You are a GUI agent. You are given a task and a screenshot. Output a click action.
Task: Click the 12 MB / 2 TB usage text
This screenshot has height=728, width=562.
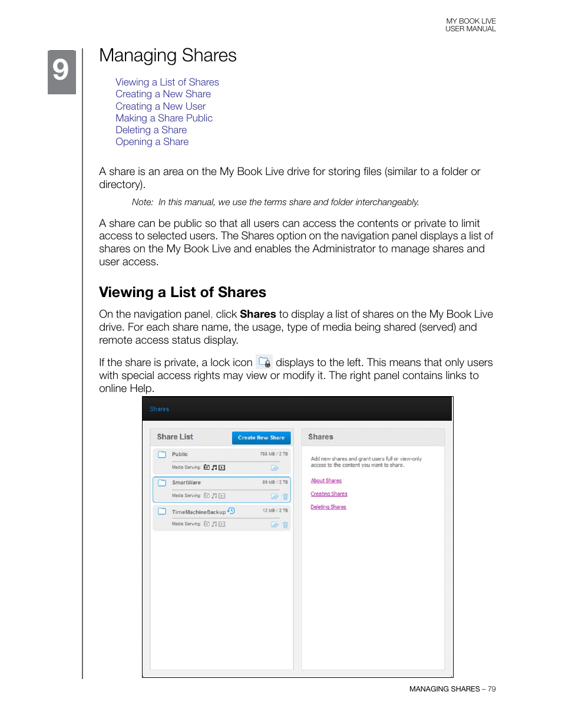pyautogui.click(x=275, y=510)
